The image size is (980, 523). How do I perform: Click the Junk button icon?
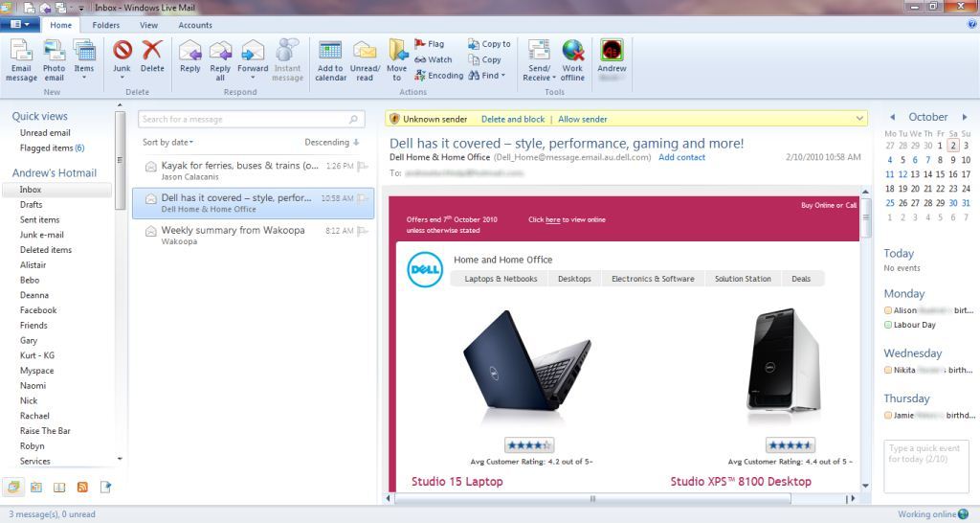122,50
